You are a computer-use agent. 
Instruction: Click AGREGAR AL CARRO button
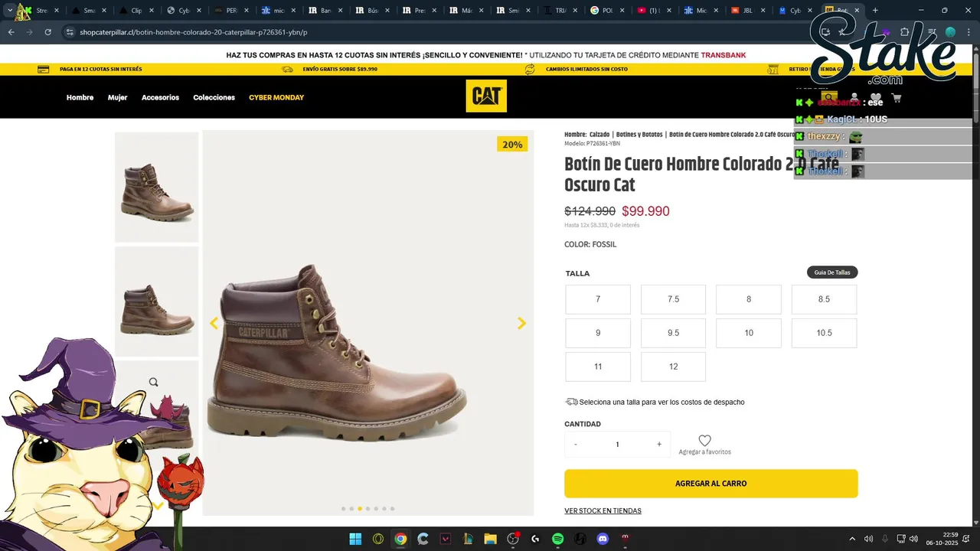click(x=710, y=484)
